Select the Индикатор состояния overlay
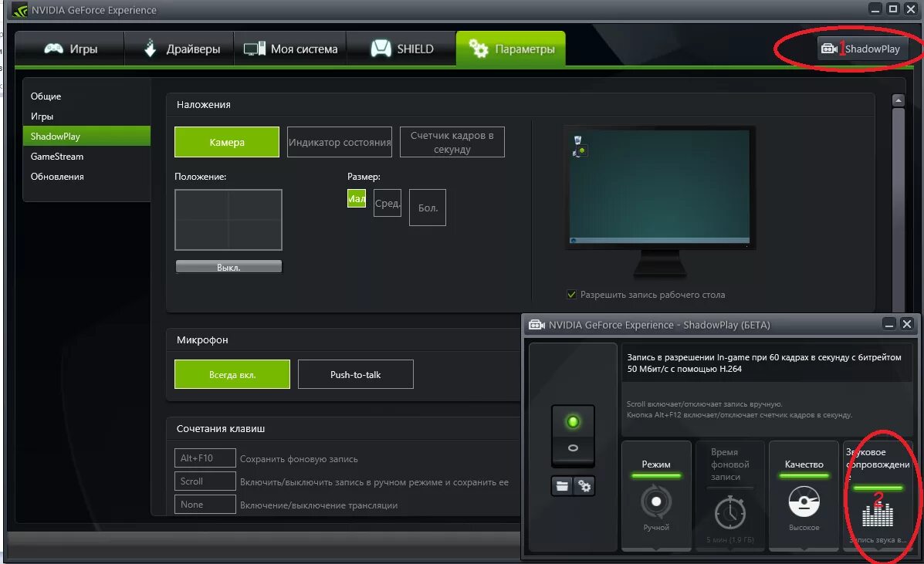The width and height of the screenshot is (924, 564). pyautogui.click(x=340, y=142)
